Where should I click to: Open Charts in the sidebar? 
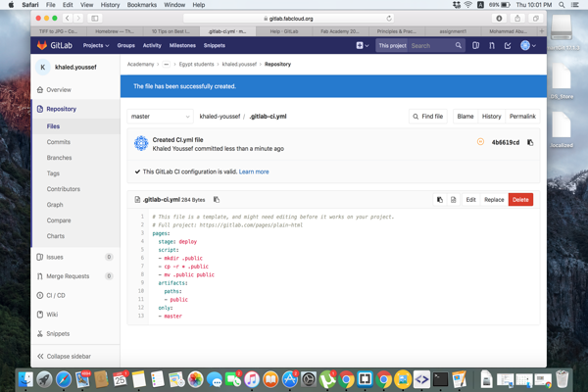[56, 236]
